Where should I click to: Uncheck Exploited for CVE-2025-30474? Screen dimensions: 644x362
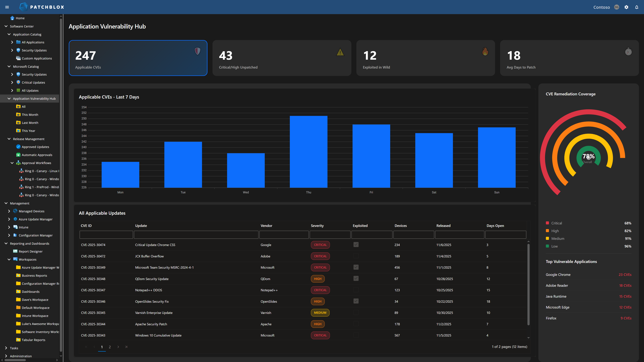(356, 245)
